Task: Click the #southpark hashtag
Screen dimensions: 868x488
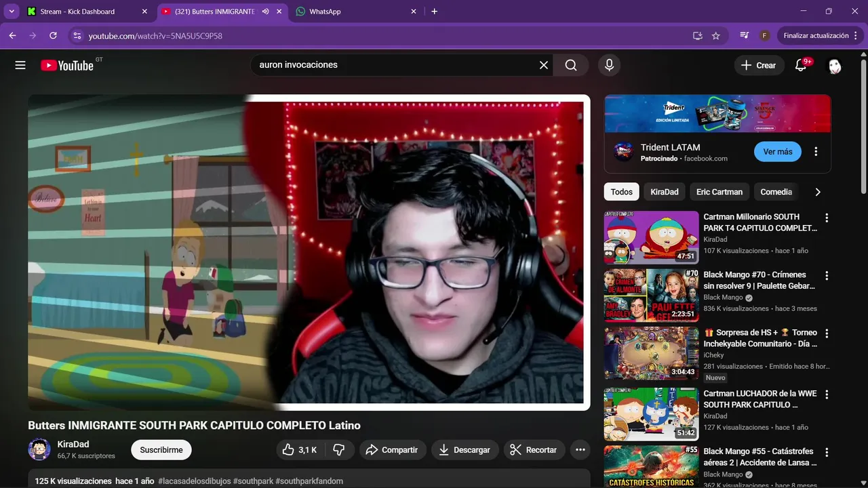Action: (253, 481)
